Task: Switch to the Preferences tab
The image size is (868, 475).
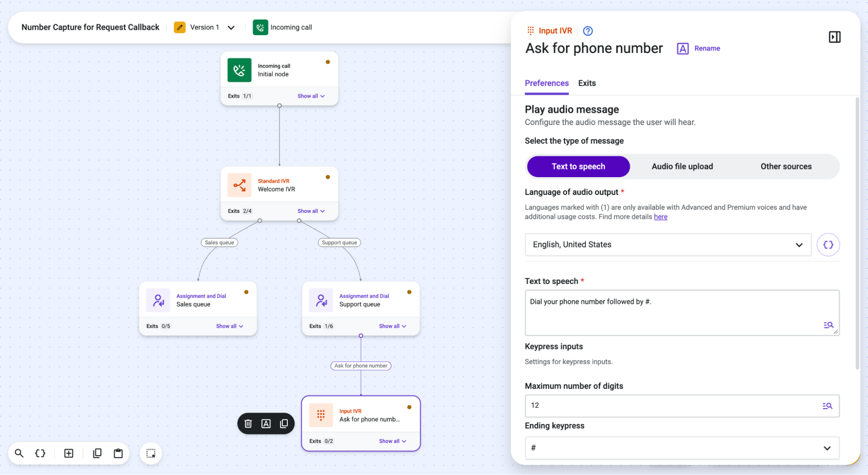Action: pyautogui.click(x=546, y=83)
